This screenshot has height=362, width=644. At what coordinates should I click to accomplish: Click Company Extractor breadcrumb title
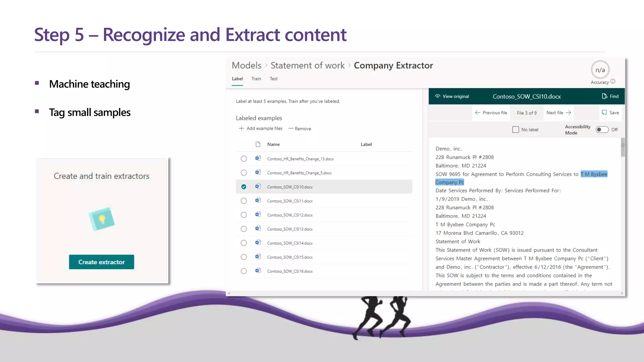tap(393, 65)
